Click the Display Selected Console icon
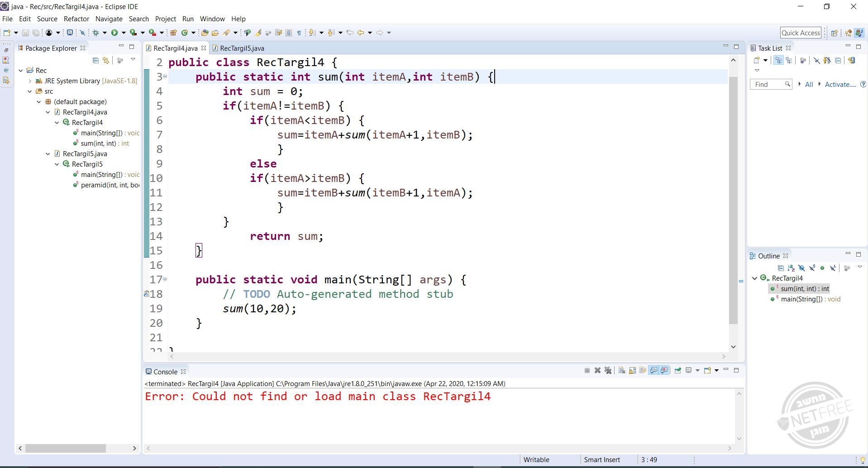 (x=688, y=371)
